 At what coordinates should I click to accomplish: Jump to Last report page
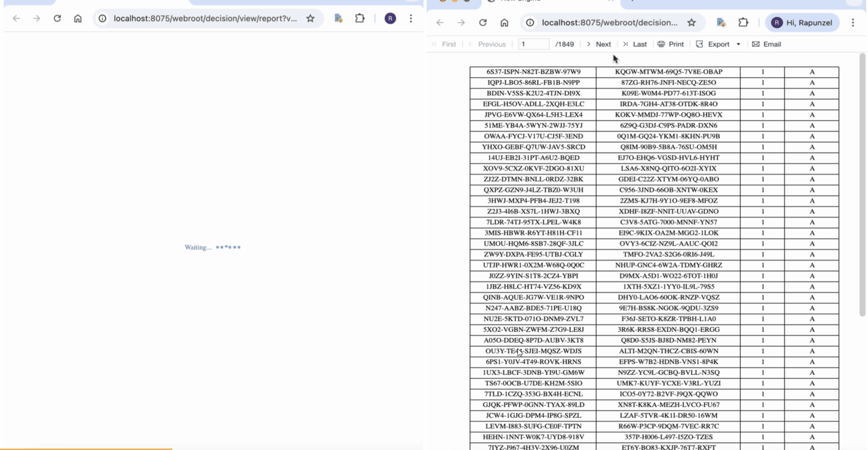point(635,44)
